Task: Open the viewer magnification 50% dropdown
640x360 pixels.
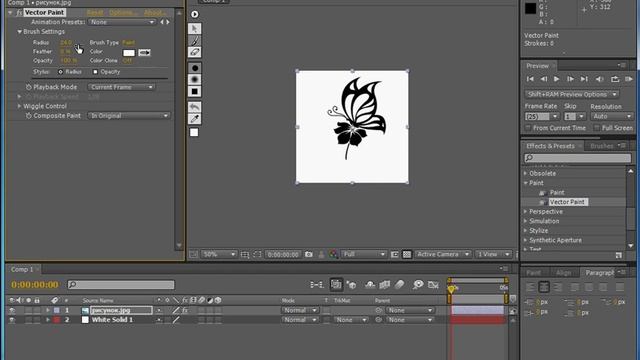Action: (x=219, y=254)
